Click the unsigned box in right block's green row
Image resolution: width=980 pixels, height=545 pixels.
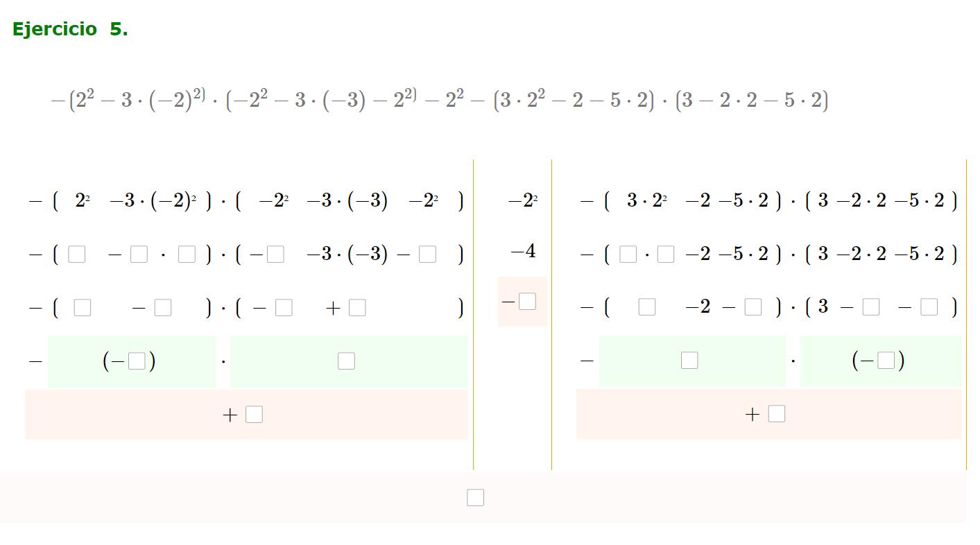689,361
